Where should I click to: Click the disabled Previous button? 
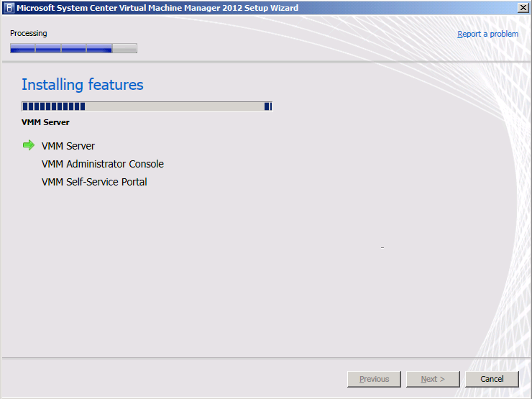coord(374,379)
